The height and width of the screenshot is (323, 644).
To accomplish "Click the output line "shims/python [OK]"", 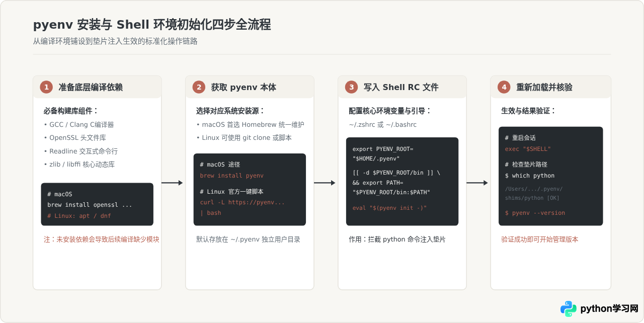I will coord(532,198).
